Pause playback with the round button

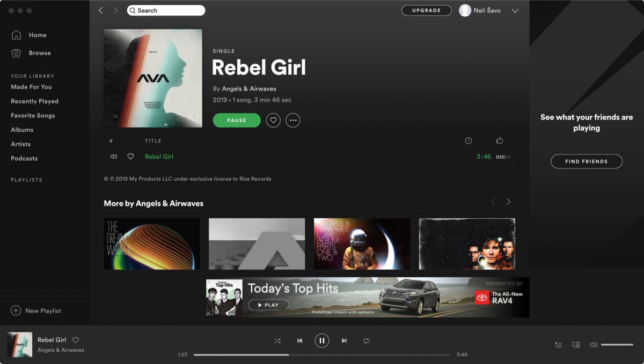point(322,340)
